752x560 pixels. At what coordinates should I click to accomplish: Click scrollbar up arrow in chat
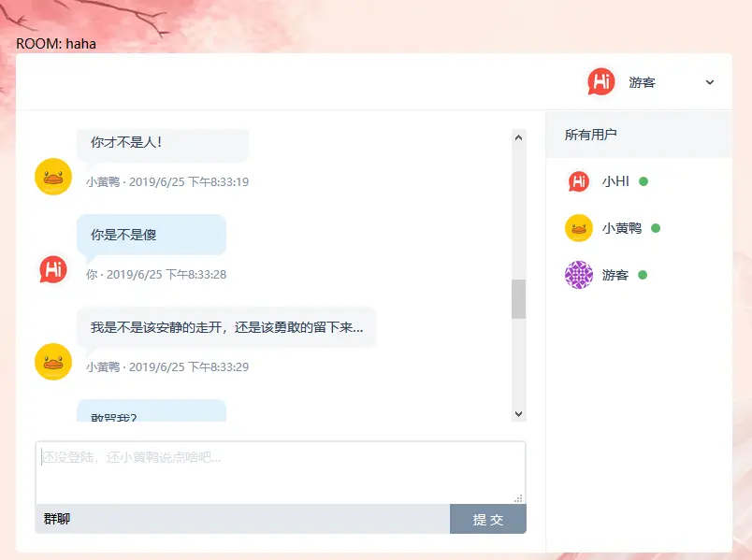pyautogui.click(x=518, y=137)
